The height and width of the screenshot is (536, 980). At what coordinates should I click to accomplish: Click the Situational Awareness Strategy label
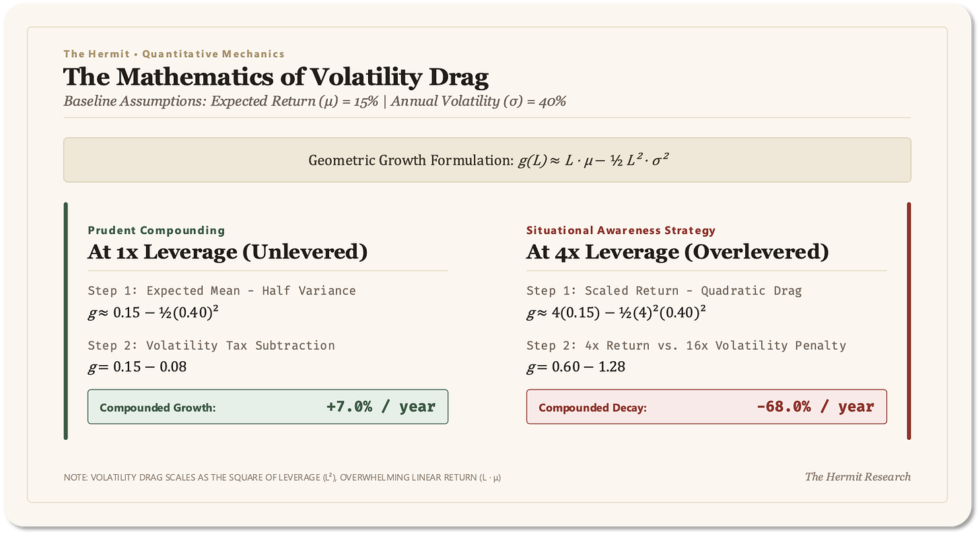click(621, 230)
